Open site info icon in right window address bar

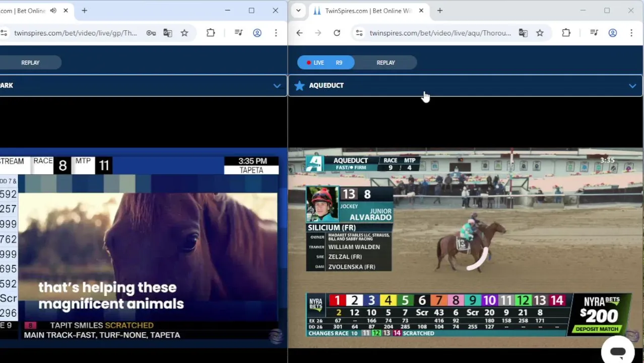click(359, 33)
